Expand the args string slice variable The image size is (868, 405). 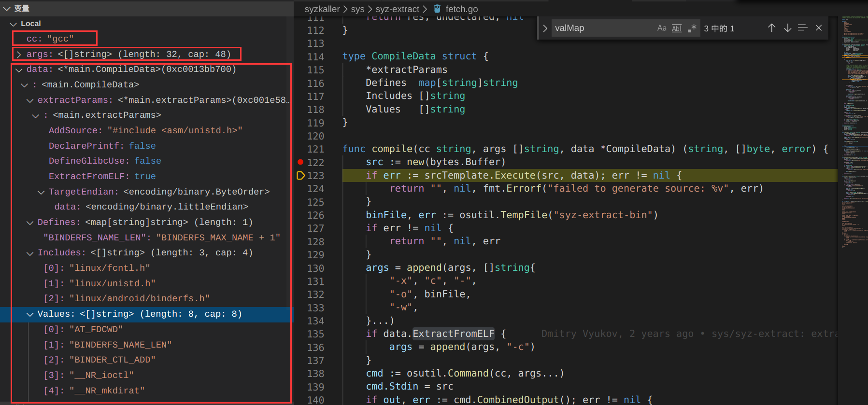(19, 55)
